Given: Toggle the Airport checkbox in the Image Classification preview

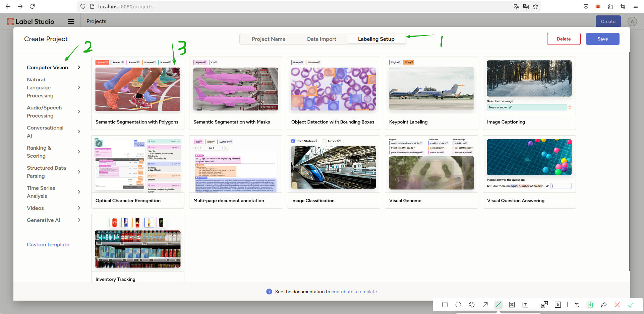Looking at the screenshot, I should point(325,141).
